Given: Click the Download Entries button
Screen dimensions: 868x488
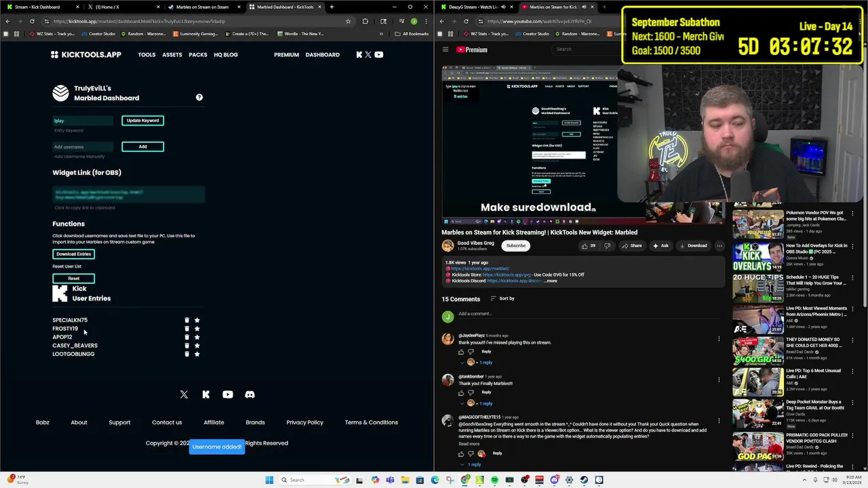Looking at the screenshot, I should tap(73, 254).
